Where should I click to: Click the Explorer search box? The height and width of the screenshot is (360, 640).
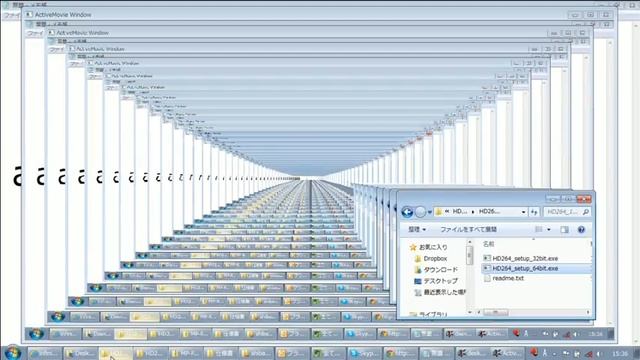[x=567, y=212]
